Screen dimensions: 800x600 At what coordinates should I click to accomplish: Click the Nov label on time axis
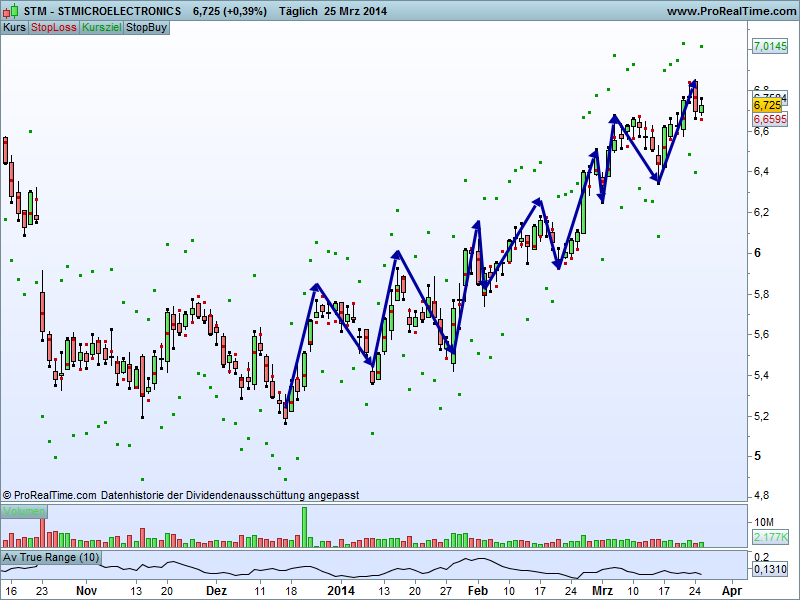86,591
